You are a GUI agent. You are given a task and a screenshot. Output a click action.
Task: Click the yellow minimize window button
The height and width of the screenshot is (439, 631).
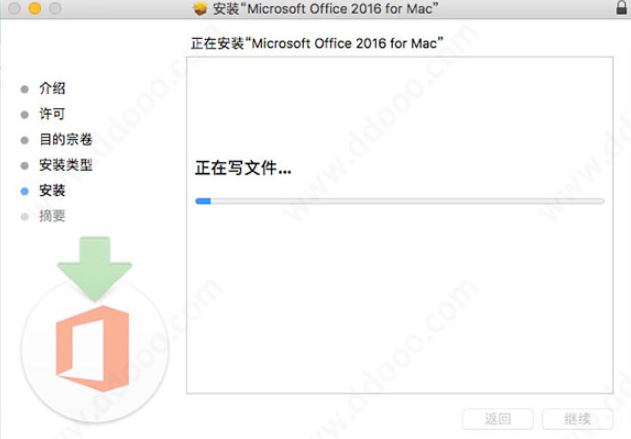click(35, 8)
